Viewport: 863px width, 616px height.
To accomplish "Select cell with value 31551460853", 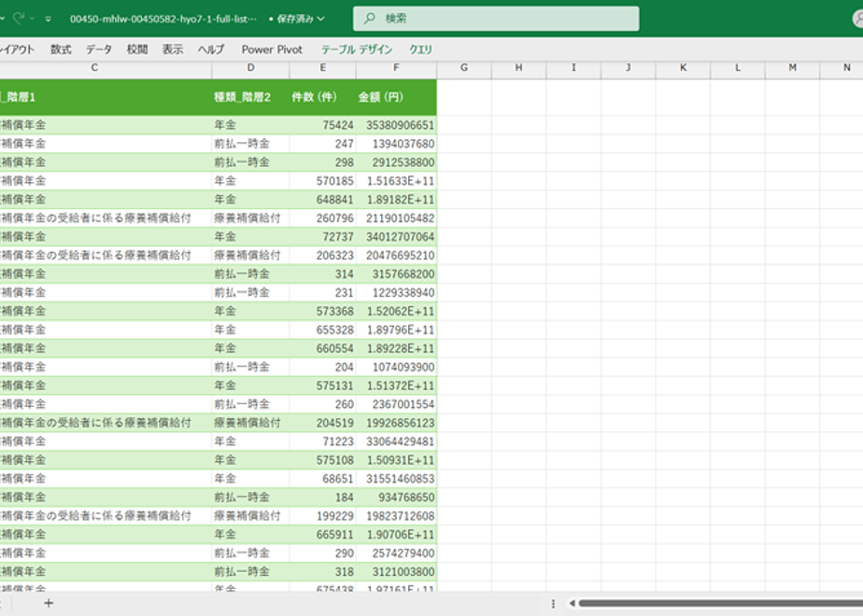I will point(396,479).
